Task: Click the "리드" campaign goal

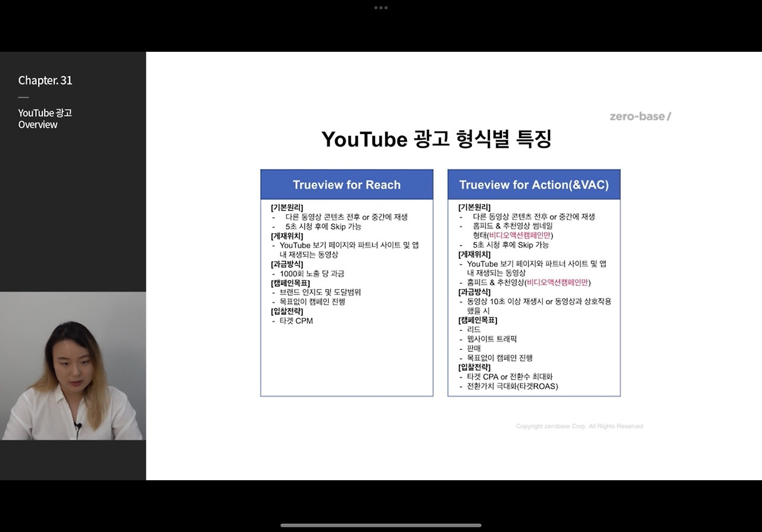Action: pos(474,330)
